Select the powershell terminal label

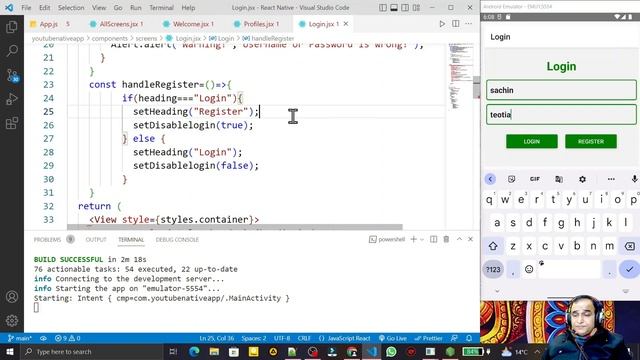point(387,239)
